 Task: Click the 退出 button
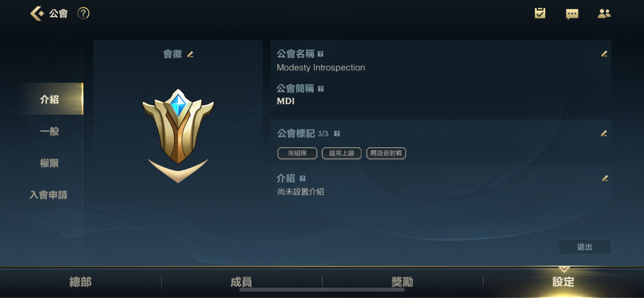tap(585, 247)
